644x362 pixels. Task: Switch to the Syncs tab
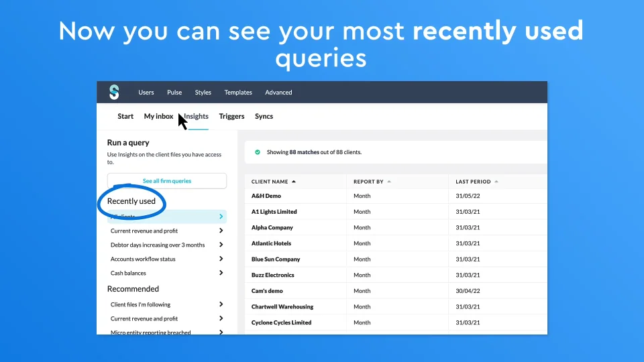[264, 116]
